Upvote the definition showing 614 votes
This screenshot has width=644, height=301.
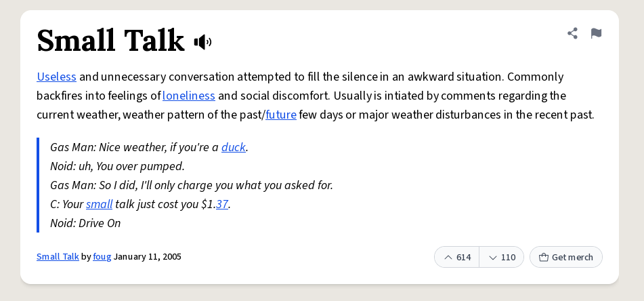point(456,257)
